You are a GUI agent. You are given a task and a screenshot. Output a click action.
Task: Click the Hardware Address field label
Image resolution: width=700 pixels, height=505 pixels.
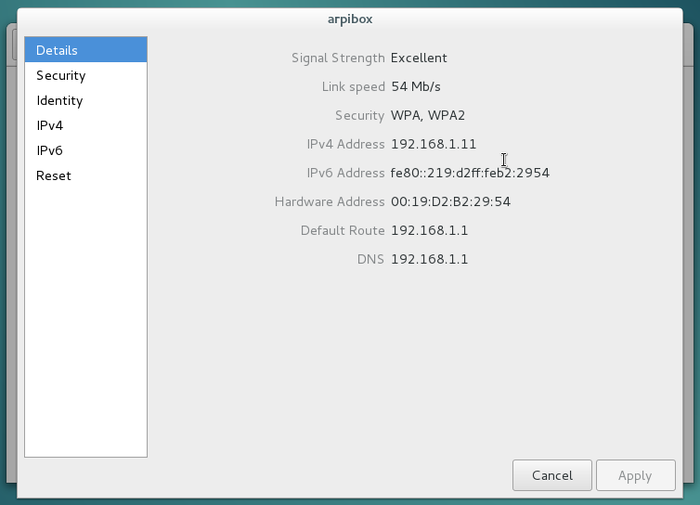pyautogui.click(x=329, y=202)
